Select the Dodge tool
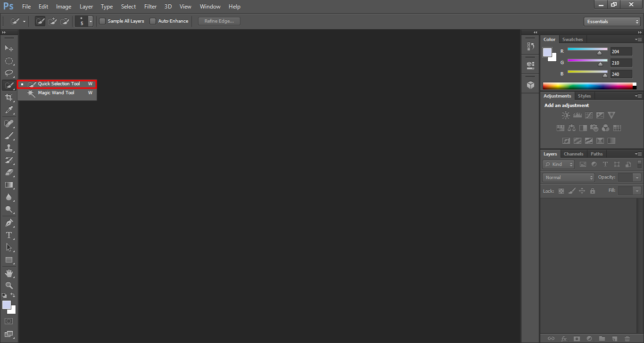The height and width of the screenshot is (343, 644). [8, 209]
